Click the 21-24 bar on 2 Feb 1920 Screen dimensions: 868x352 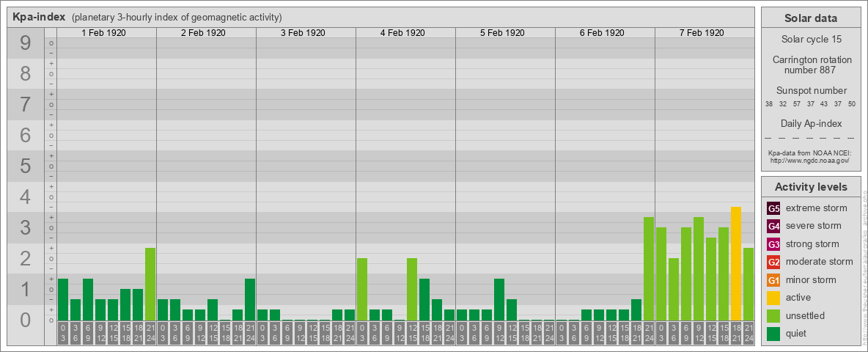[x=250, y=299]
